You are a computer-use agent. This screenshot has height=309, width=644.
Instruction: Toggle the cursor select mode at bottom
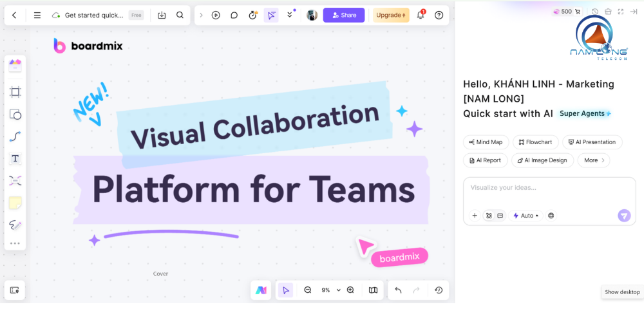[285, 290]
